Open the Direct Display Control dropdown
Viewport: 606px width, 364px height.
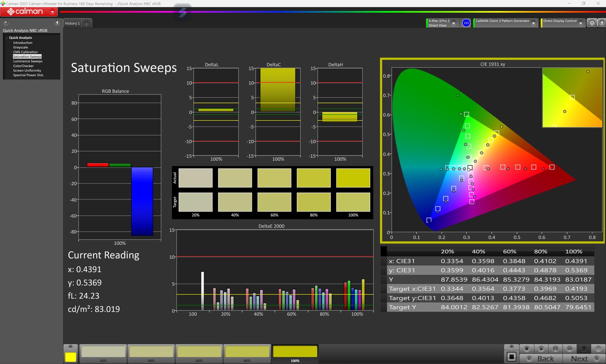coord(580,23)
